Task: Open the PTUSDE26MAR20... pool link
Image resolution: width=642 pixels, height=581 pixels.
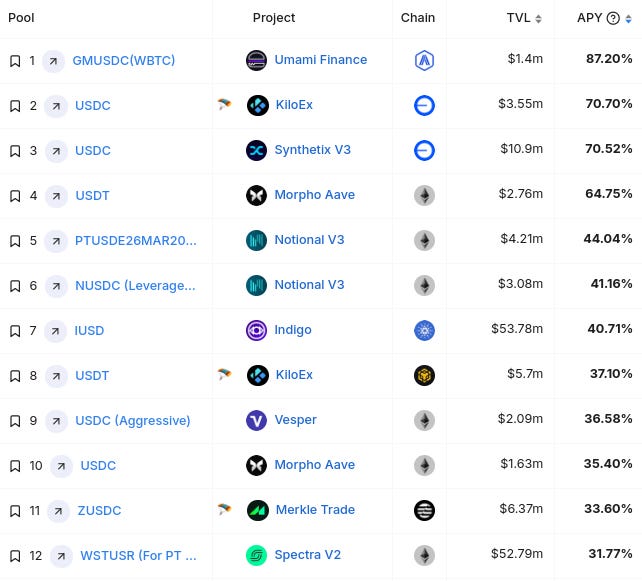Action: [136, 241]
